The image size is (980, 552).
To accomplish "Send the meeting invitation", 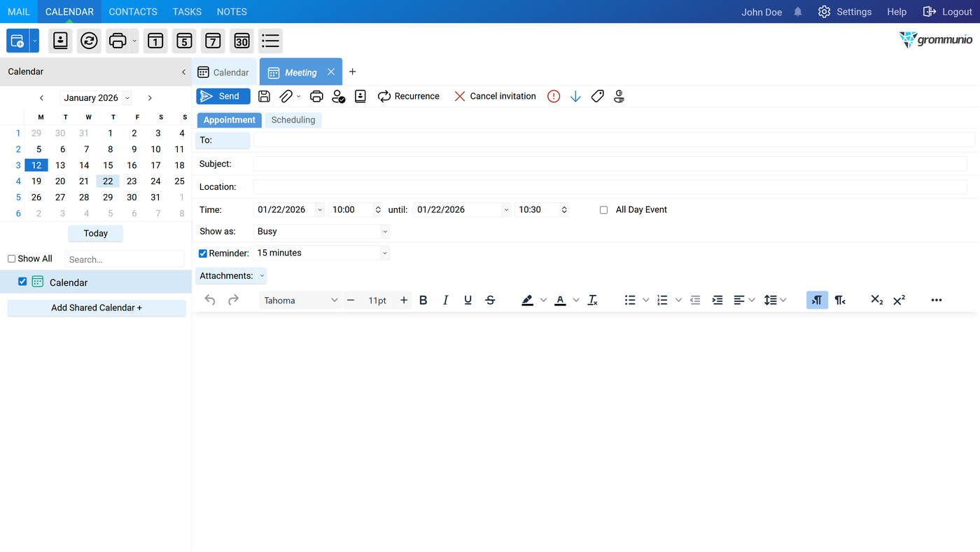I will click(x=223, y=97).
